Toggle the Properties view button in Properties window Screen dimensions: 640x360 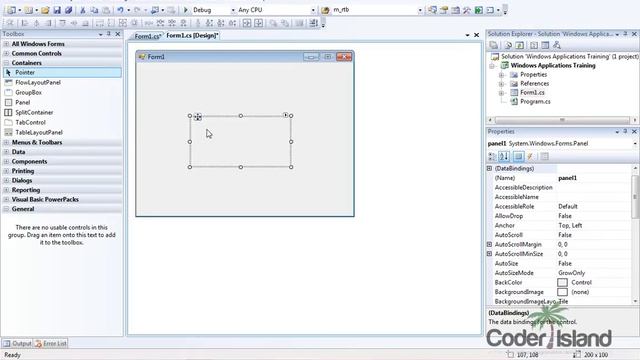pyautogui.click(x=518, y=156)
